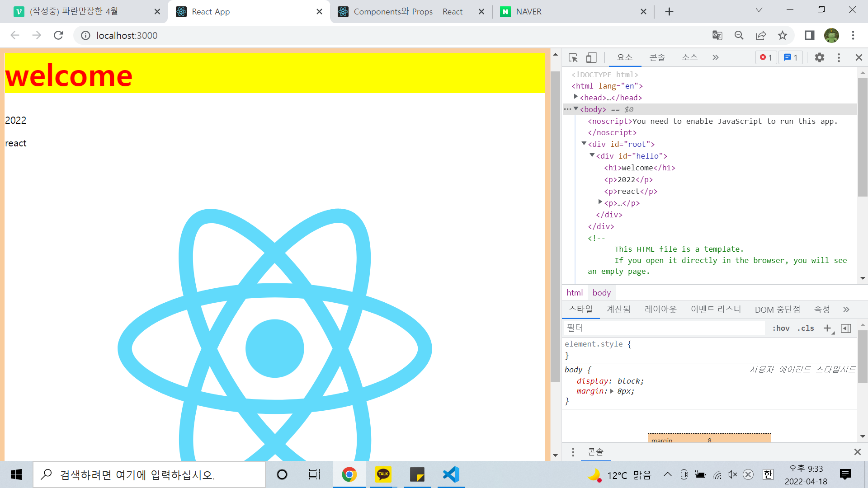The image size is (868, 488).
Task: Open the DOM 중단점 tab
Action: [x=777, y=310]
